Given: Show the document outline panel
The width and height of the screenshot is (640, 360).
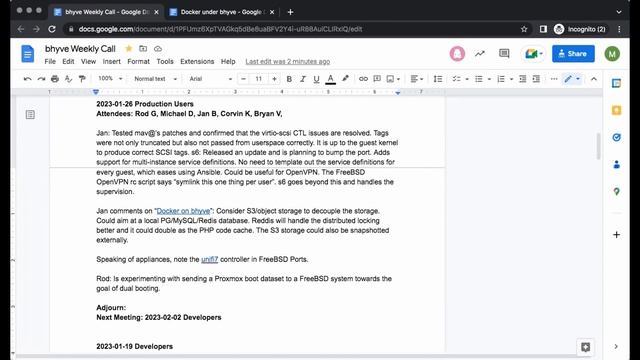Looking at the screenshot, I should (30, 115).
